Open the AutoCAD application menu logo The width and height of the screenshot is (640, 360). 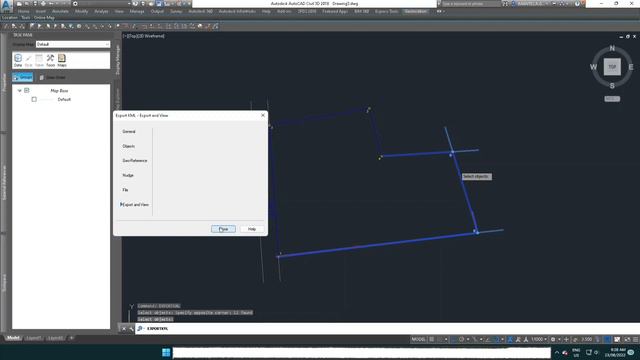pos(6,6)
